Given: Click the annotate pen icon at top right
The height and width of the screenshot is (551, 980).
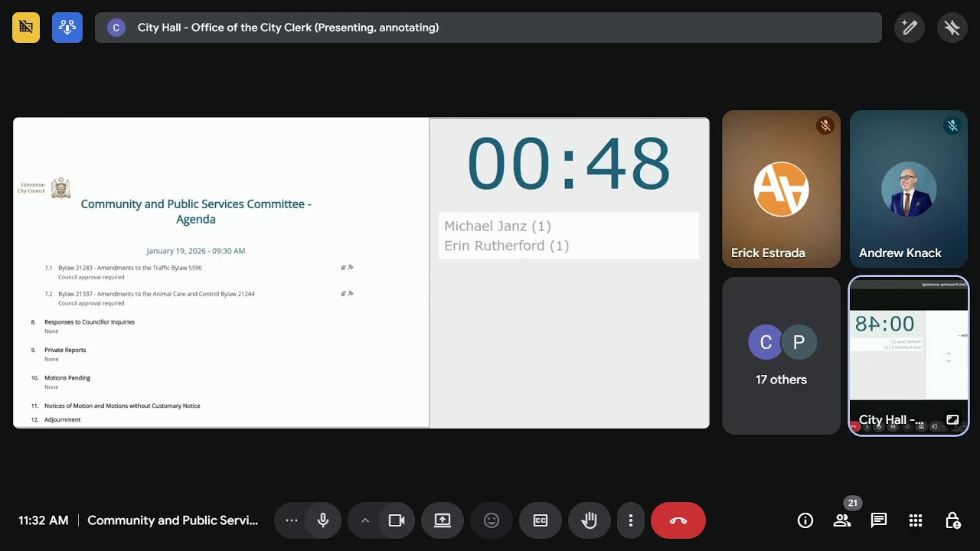Looking at the screenshot, I should 910,28.
